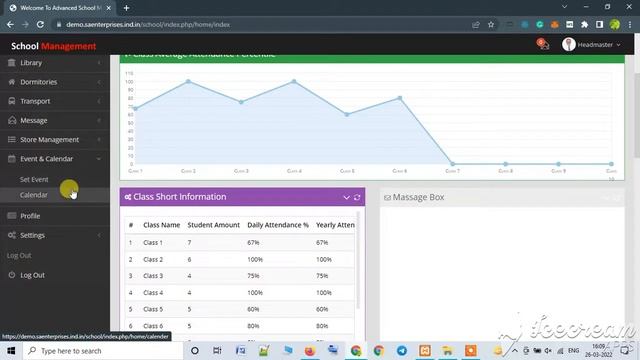Click the volume icon in system tray

coord(548,351)
